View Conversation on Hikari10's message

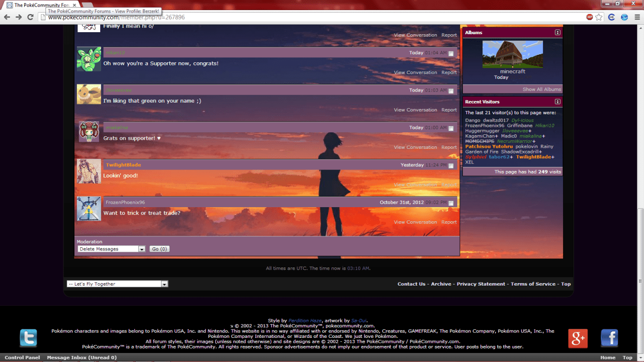tap(416, 72)
